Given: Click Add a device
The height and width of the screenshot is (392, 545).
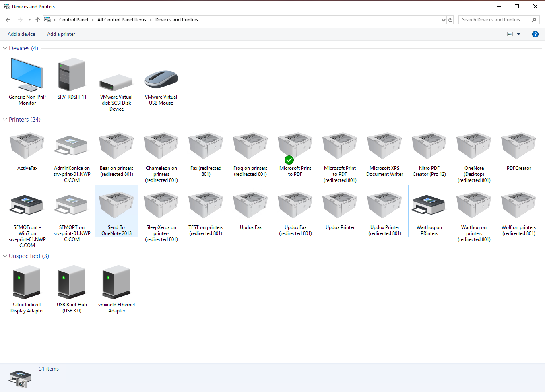Looking at the screenshot, I should point(21,34).
